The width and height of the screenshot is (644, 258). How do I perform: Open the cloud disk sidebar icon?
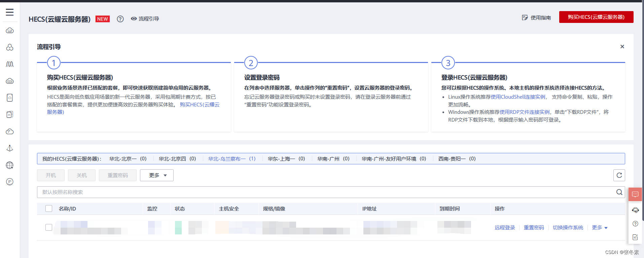10,81
